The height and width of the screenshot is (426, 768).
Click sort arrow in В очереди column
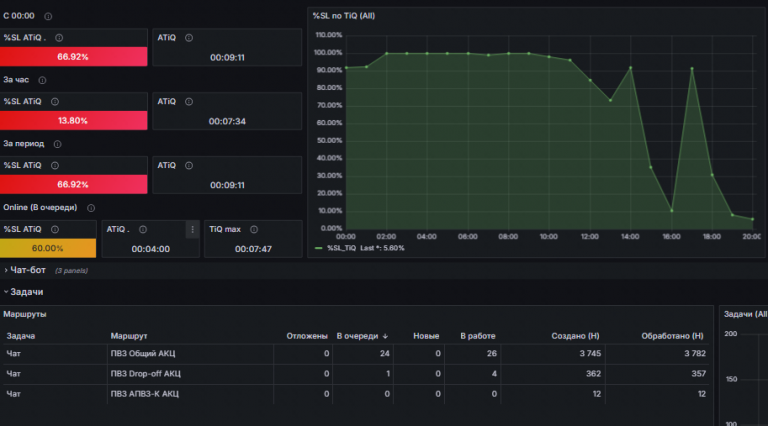tap(385, 336)
